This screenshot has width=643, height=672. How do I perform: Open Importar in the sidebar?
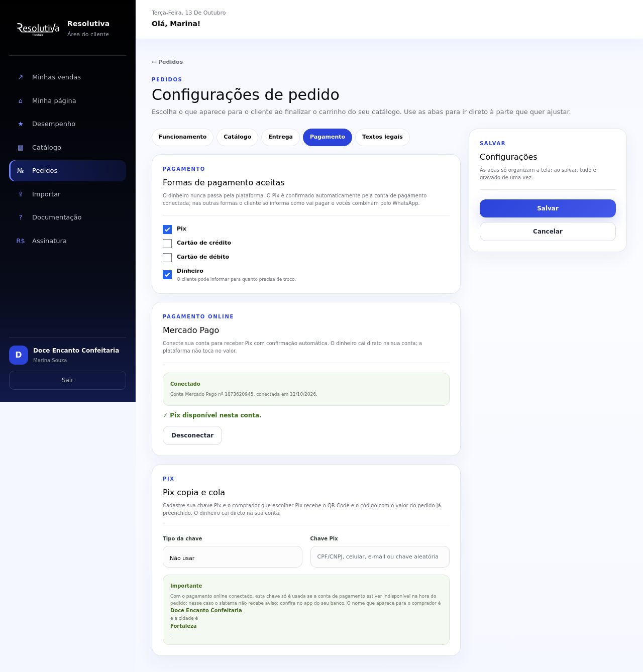pos(67,194)
